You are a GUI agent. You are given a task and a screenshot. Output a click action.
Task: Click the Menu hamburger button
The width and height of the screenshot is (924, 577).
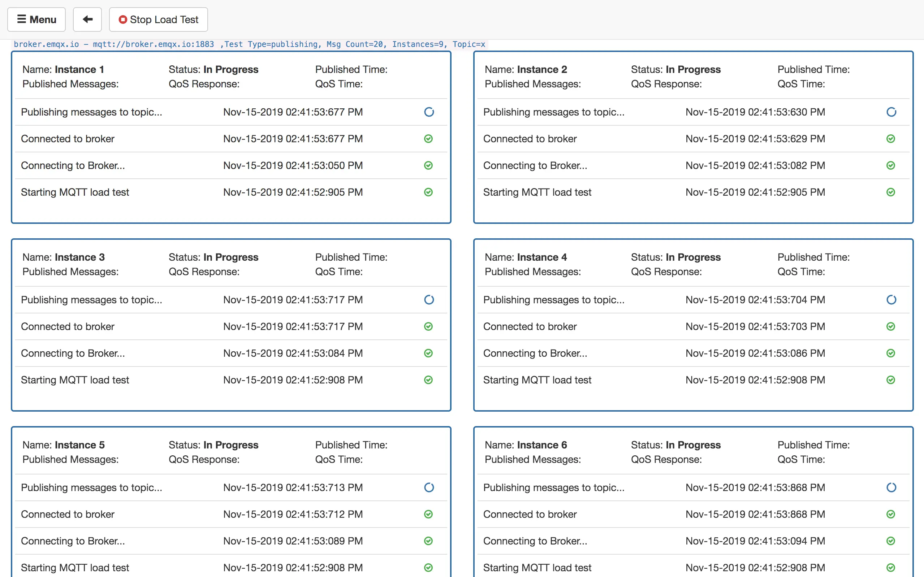click(x=36, y=19)
